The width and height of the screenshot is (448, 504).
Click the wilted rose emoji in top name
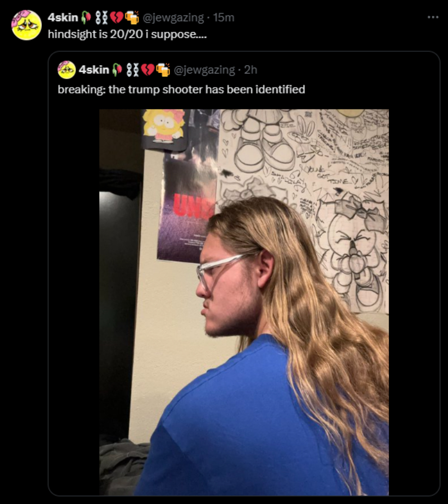click(x=86, y=17)
